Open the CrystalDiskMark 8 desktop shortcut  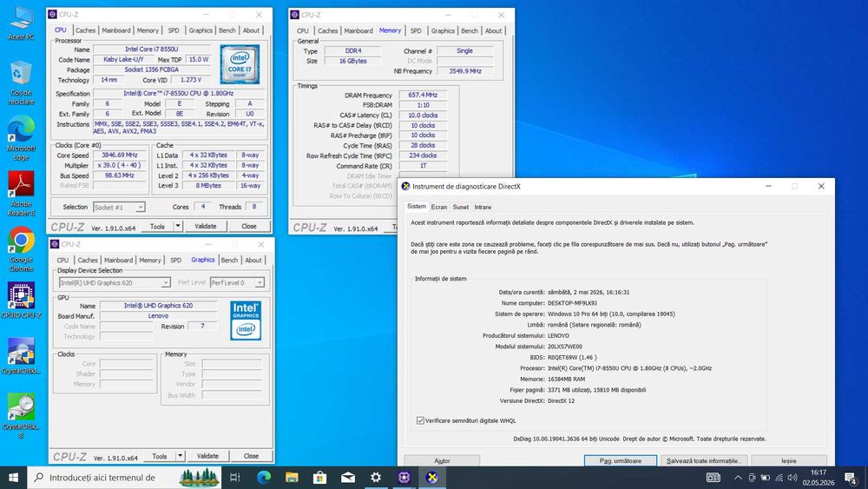(21, 415)
